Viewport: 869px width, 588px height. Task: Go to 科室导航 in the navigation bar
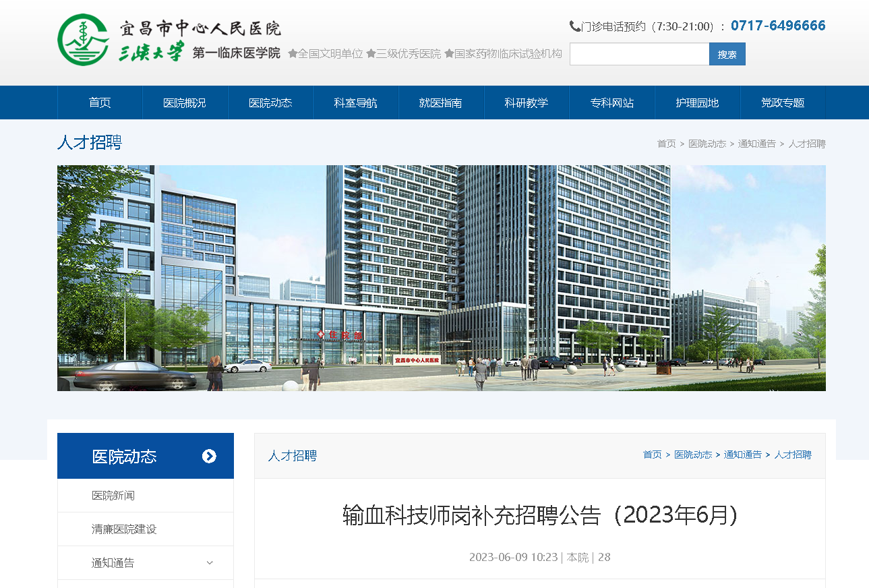[x=356, y=102]
